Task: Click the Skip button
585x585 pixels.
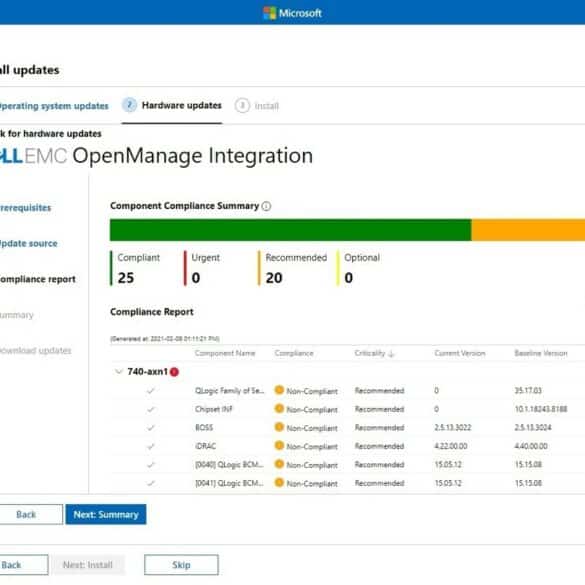Action: [x=181, y=565]
